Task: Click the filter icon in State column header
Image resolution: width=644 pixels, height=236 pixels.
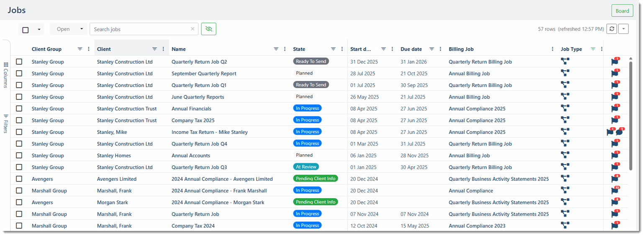Action: tap(334, 49)
